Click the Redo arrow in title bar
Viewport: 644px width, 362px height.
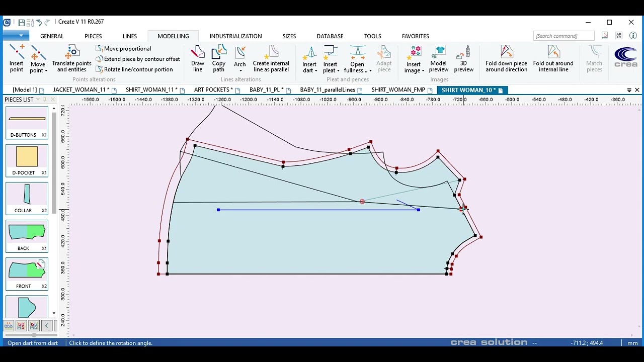click(47, 22)
